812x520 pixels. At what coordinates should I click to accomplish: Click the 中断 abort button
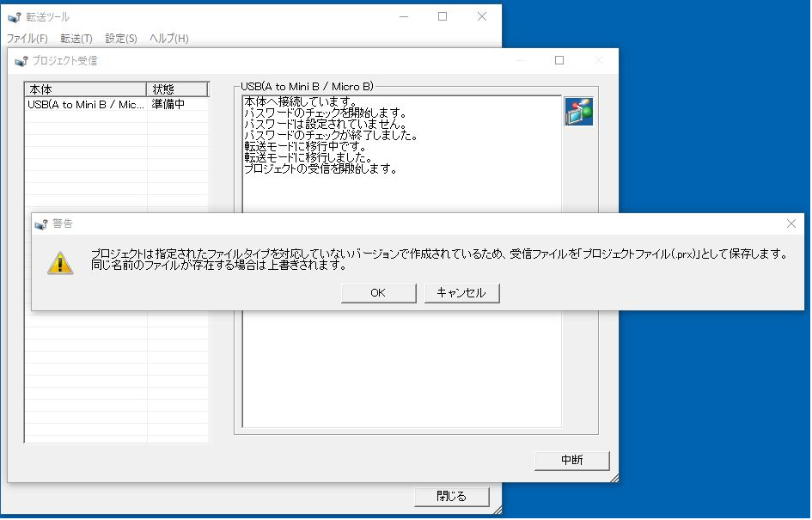[571, 461]
